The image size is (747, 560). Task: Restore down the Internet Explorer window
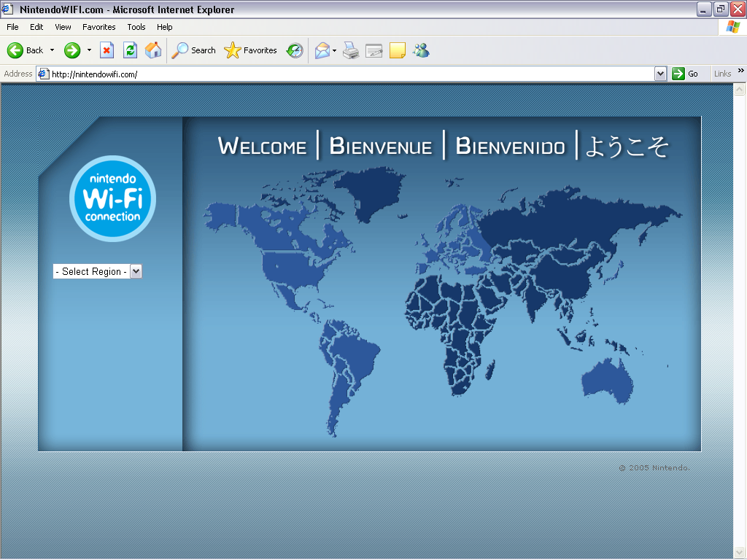click(x=721, y=9)
